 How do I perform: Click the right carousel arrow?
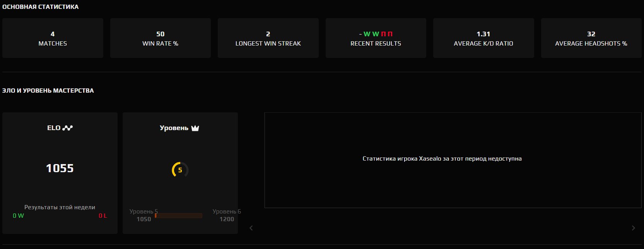click(633, 228)
